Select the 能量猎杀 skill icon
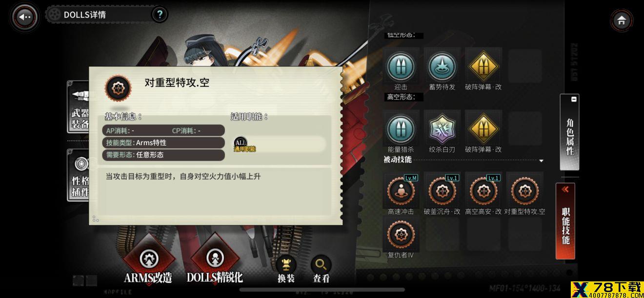This screenshot has width=644, height=298. pos(401,129)
